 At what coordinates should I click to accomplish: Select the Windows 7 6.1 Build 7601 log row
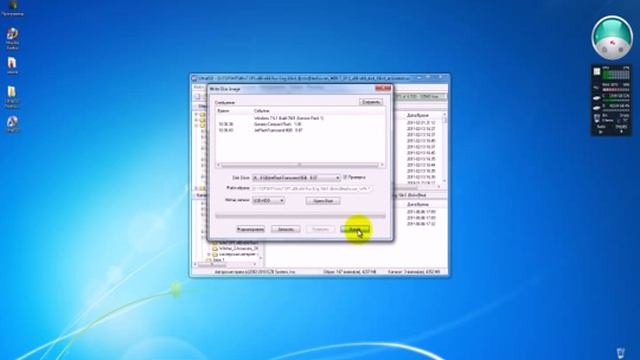[x=289, y=118]
